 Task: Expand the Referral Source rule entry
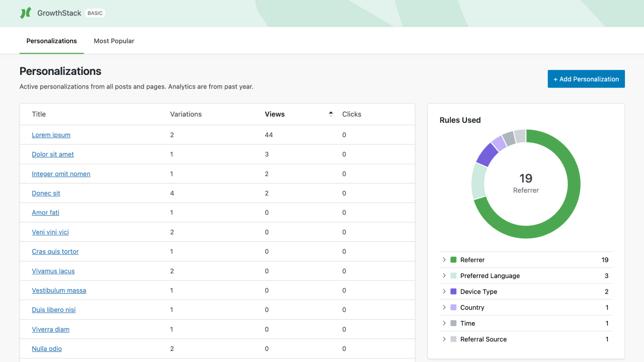click(x=444, y=339)
